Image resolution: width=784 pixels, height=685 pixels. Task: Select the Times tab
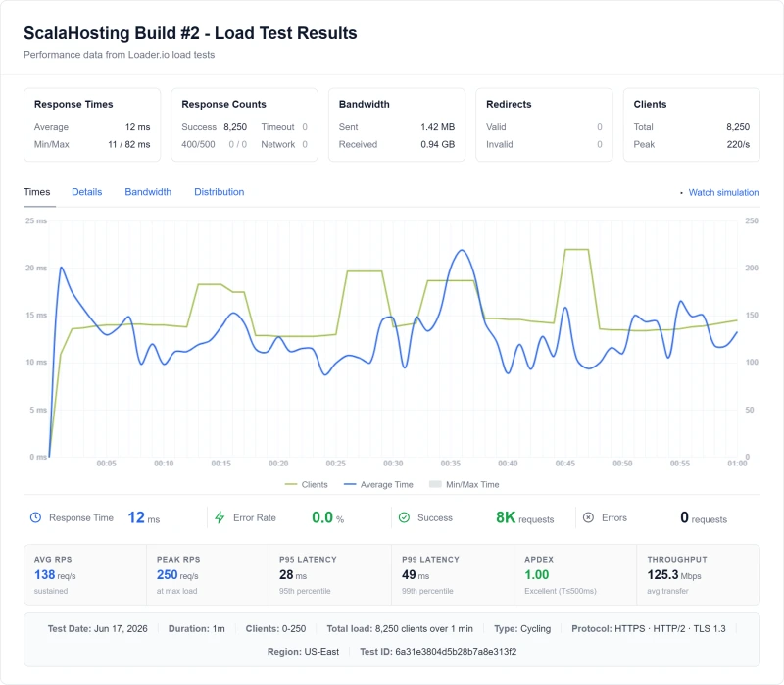37,192
